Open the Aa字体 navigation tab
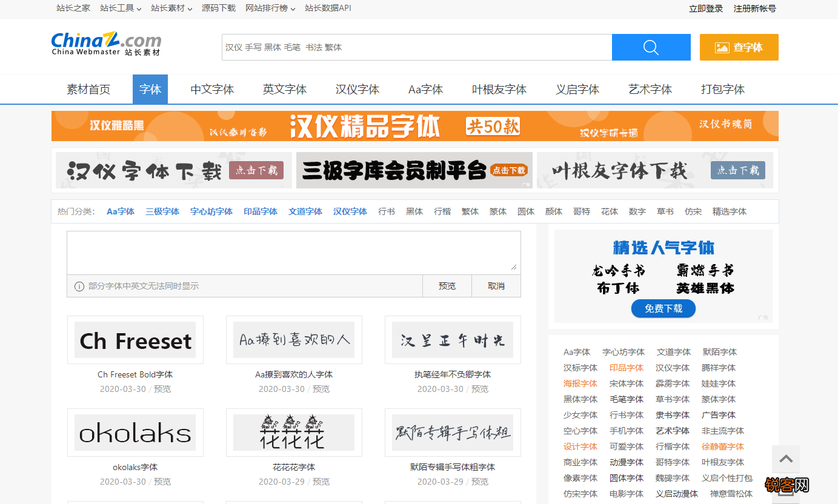Viewport: 838px width, 504px height. (x=426, y=89)
